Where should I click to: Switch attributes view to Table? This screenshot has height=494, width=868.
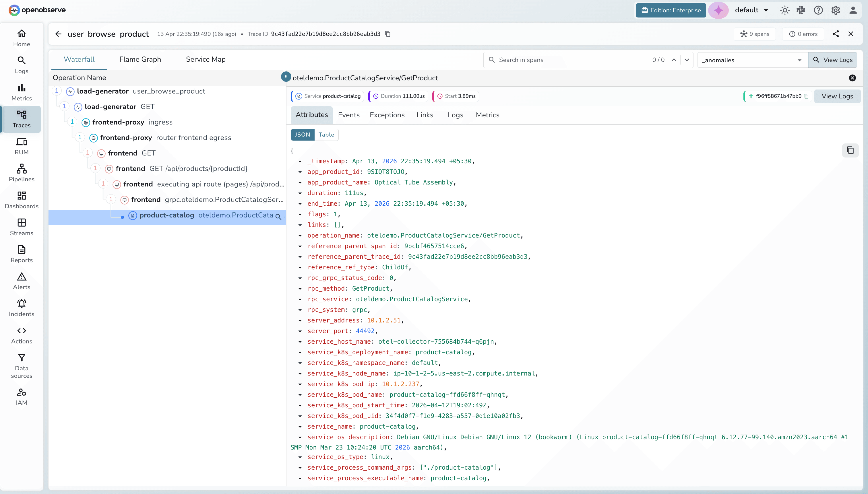326,135
